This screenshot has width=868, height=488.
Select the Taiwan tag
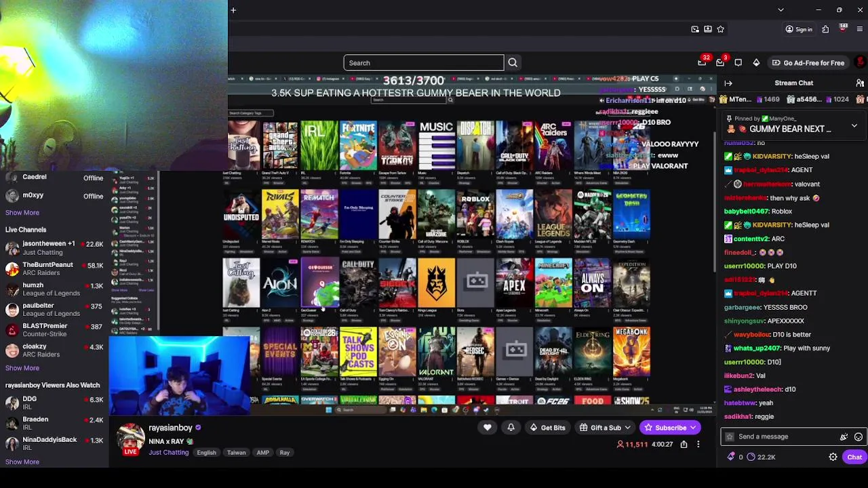pos(236,453)
